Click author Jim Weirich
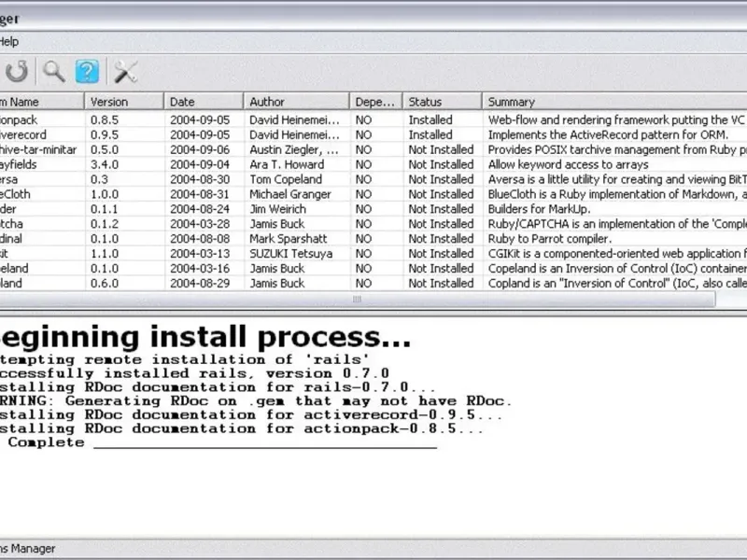This screenshot has width=747, height=560. (277, 209)
